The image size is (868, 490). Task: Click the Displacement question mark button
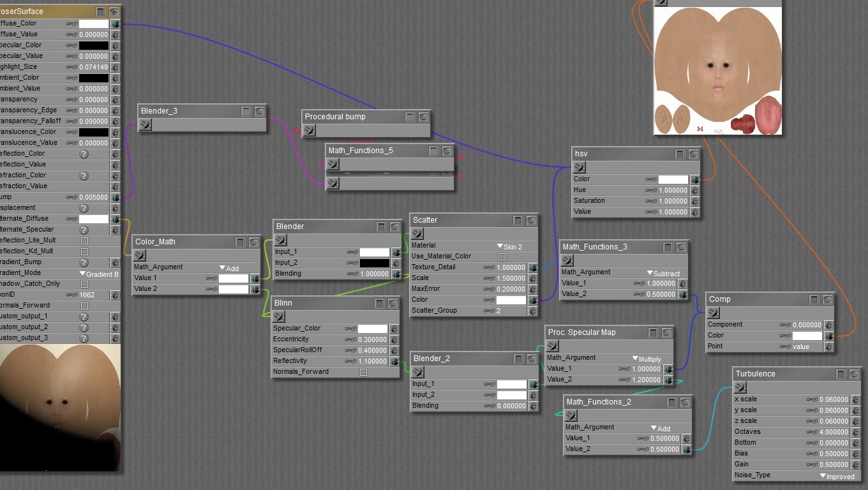tap(84, 208)
